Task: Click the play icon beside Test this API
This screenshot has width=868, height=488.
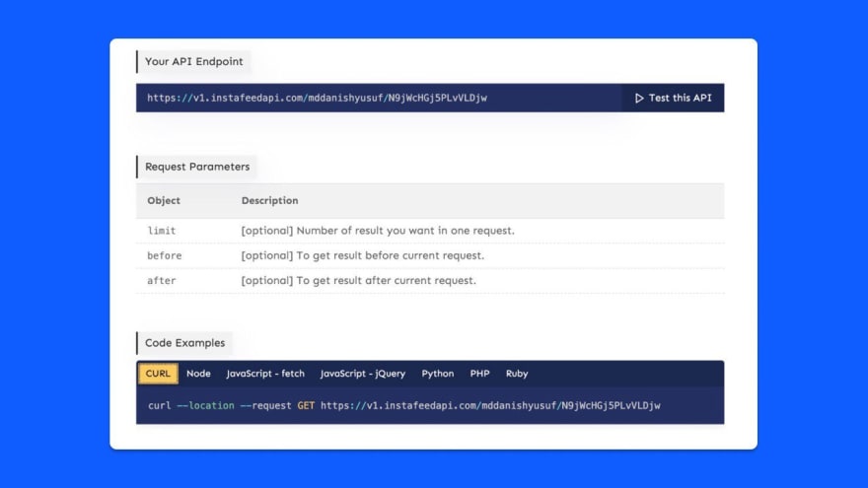Action: coord(639,98)
